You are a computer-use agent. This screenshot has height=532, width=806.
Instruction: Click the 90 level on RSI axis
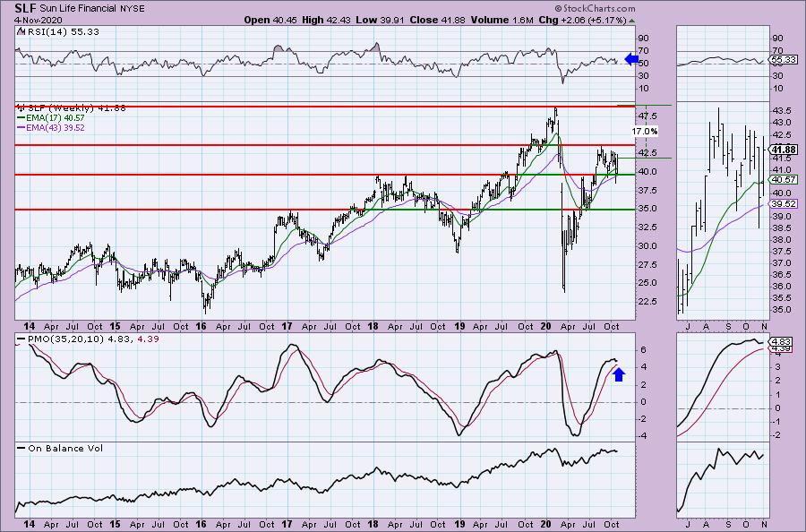point(644,38)
